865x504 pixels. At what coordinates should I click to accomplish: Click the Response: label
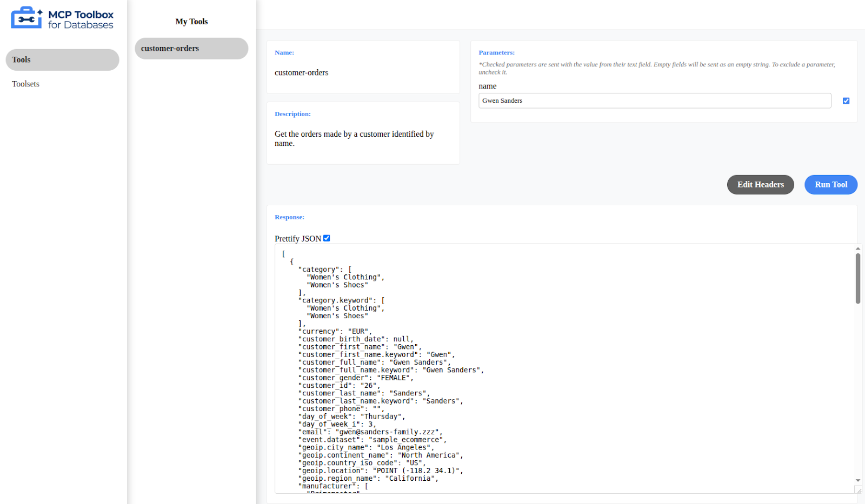coord(289,217)
